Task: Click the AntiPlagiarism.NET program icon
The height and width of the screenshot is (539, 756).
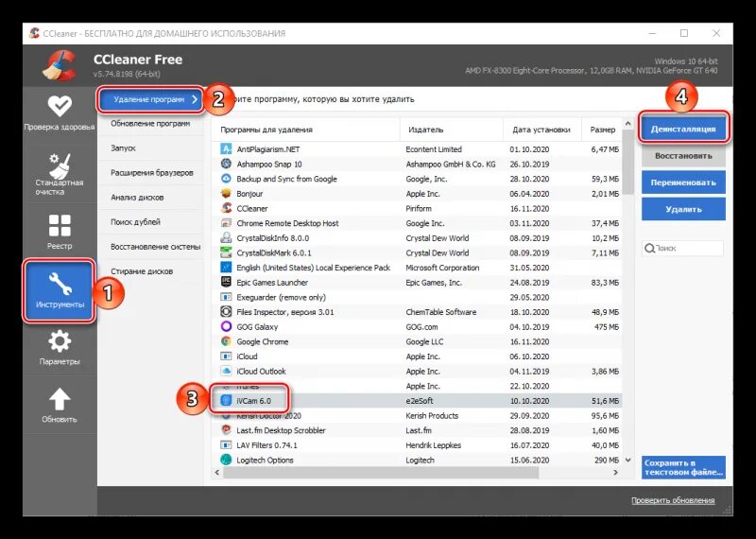Action: click(x=226, y=149)
